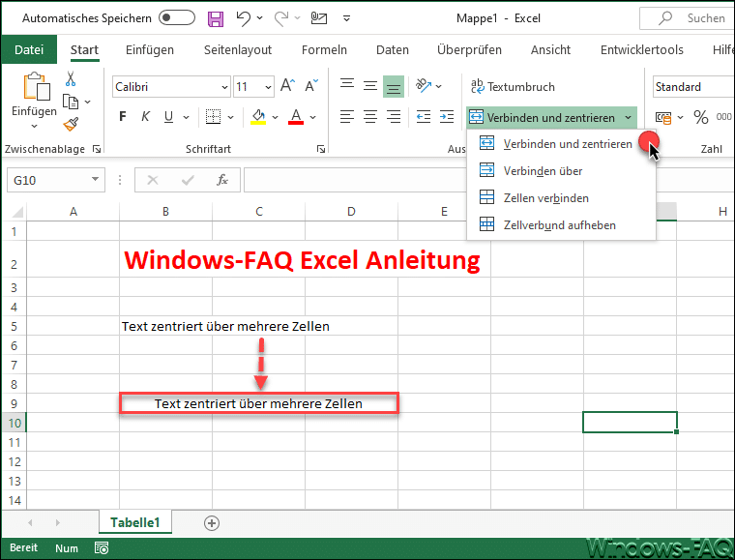This screenshot has width=735, height=560.
Task: Open the Standard number format dropdown
Action: coord(693,87)
